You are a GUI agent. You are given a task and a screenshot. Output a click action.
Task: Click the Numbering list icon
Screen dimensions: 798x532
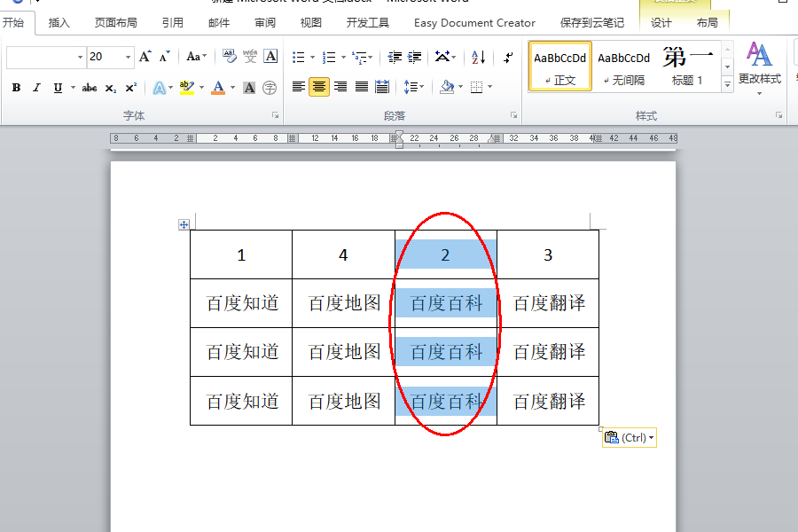click(x=329, y=57)
